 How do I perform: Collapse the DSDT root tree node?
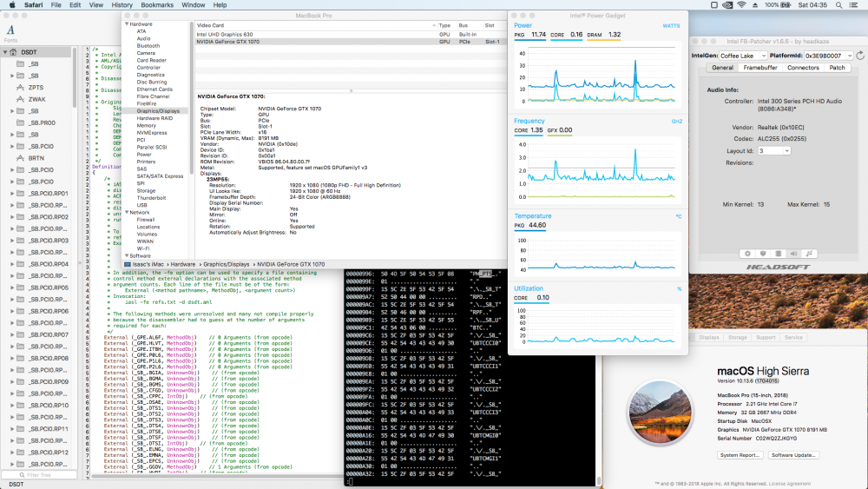click(5, 52)
